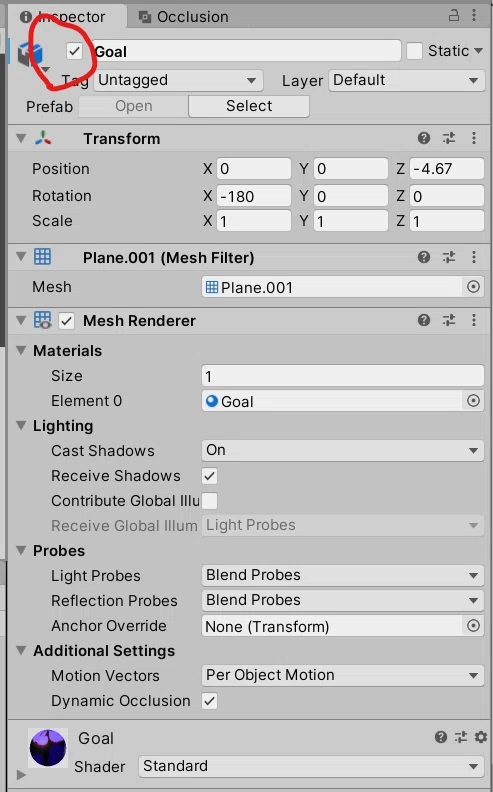Open Goal material settings gear icon

480,737
